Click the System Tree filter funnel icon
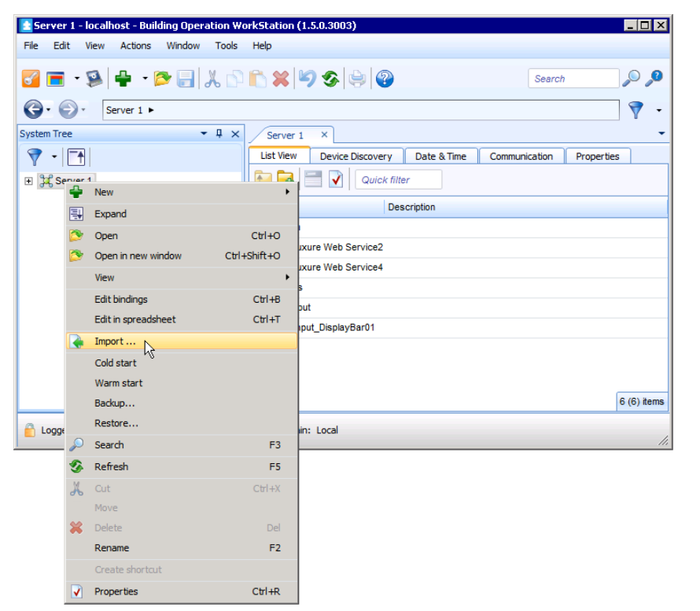 coord(35,156)
